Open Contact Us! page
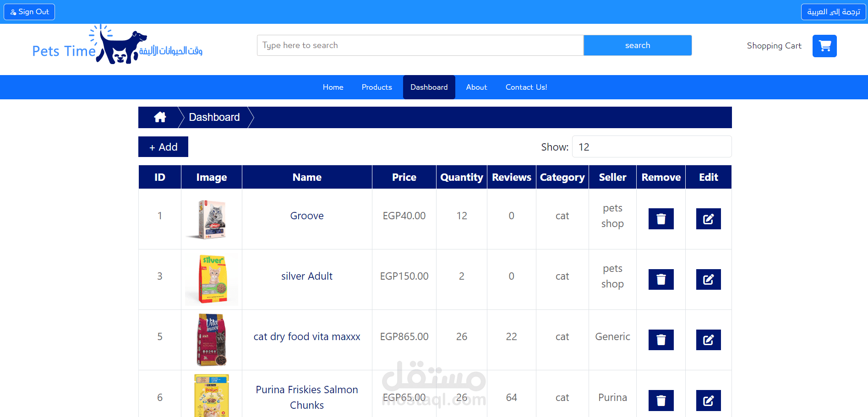 click(x=526, y=87)
